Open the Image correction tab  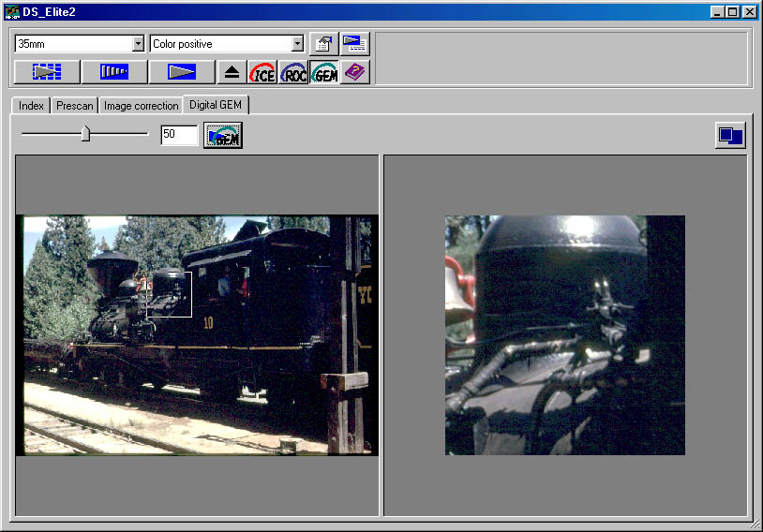(x=141, y=106)
